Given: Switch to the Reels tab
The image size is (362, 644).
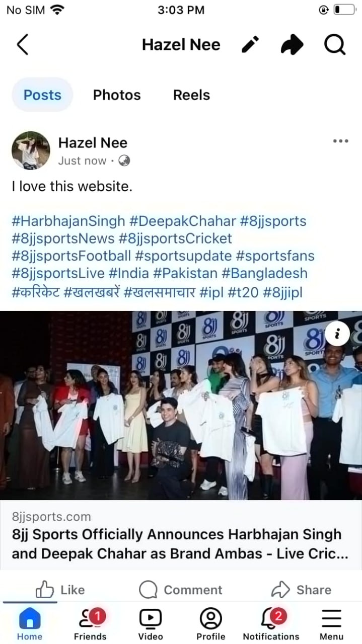Looking at the screenshot, I should click(191, 95).
